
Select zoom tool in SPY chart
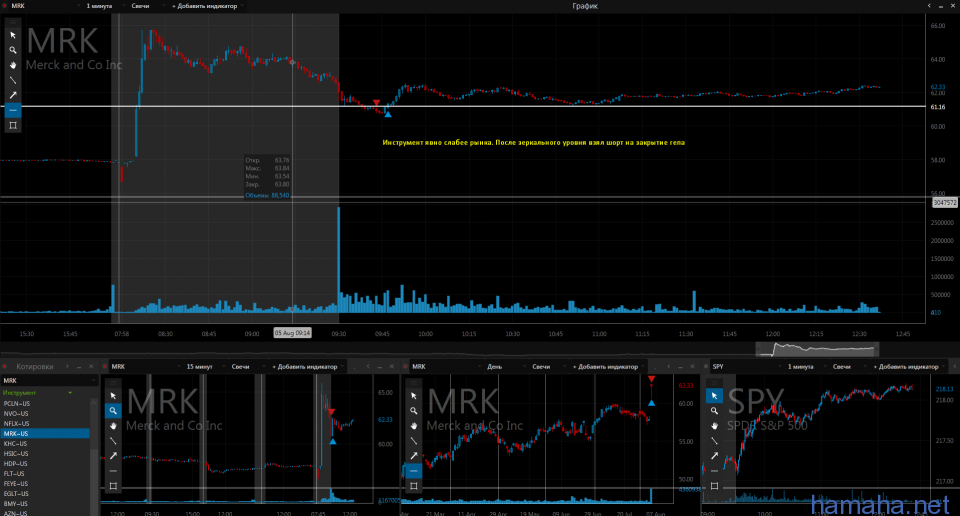(714, 411)
